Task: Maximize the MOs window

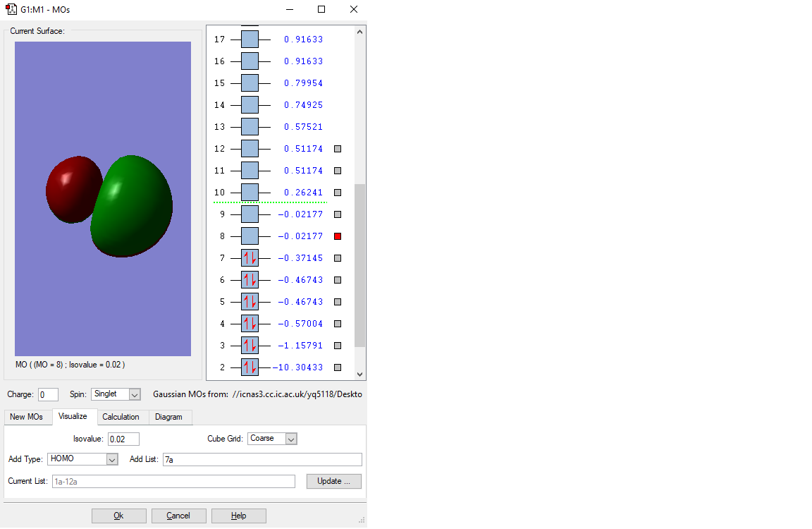Action: tap(321, 9)
